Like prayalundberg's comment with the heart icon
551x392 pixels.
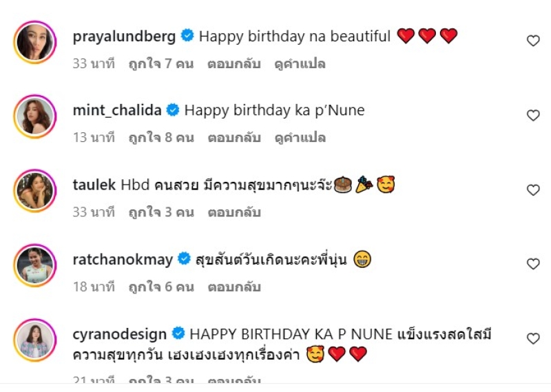tap(533, 41)
